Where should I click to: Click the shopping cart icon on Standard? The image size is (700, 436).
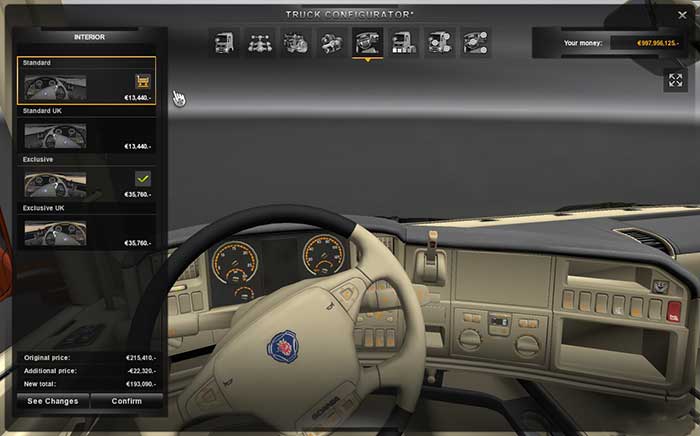click(x=143, y=81)
